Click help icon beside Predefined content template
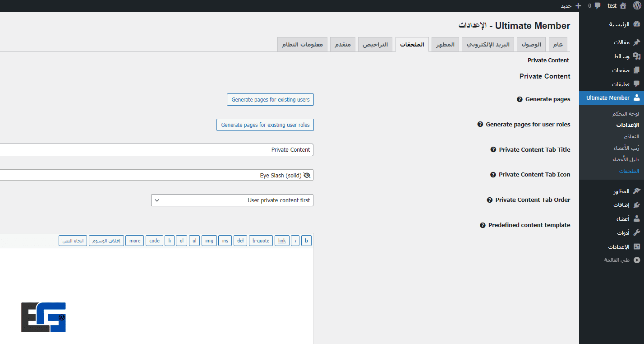The width and height of the screenshot is (644, 344). pos(482,225)
